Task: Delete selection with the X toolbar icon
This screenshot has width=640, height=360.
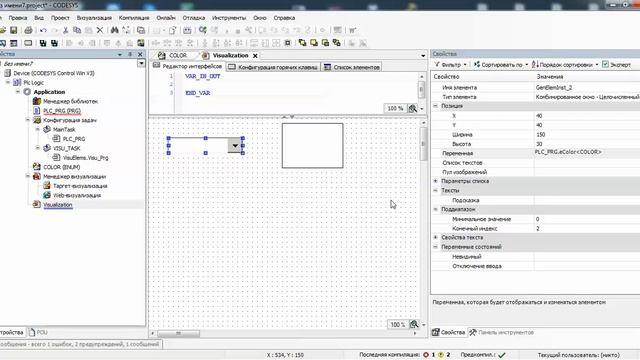Action: pos(100,30)
